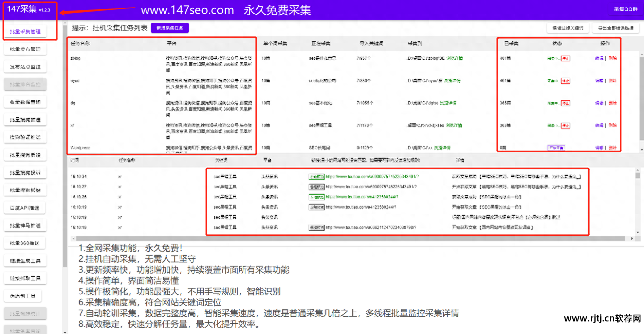Select 链接生成工具 in the sidebar
Image resolution: width=644 pixels, height=334 pixels.
click(x=25, y=260)
